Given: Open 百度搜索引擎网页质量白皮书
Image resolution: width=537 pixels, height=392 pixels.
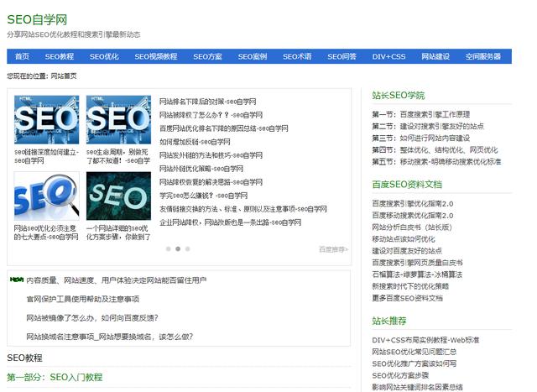Looking at the screenshot, I should coord(418,263).
